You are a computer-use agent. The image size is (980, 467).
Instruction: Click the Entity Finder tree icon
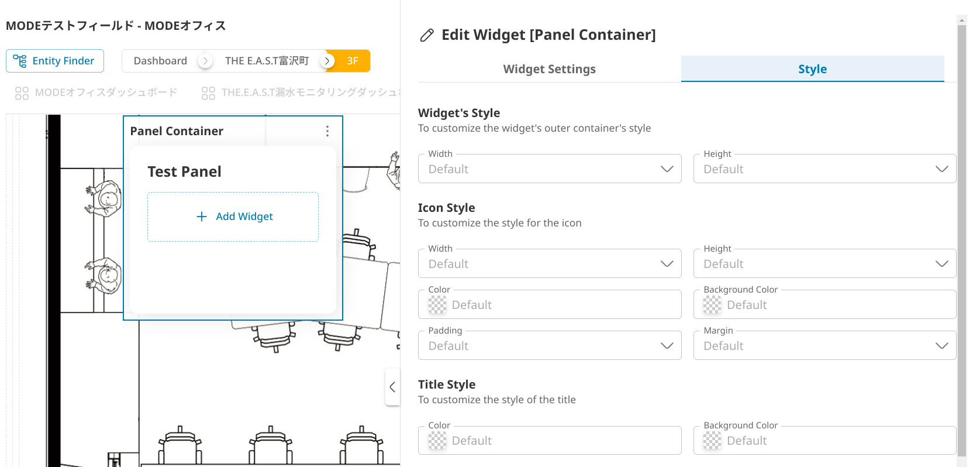[20, 61]
